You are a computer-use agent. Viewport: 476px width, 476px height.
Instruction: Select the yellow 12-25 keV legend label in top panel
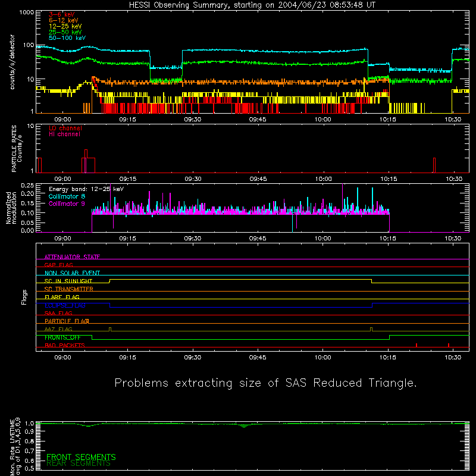65,26
